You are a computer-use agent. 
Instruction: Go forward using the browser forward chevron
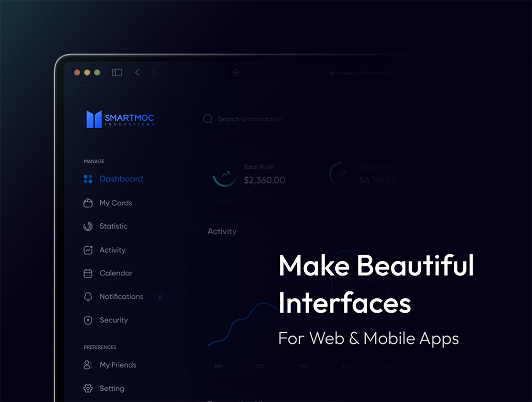coord(154,72)
